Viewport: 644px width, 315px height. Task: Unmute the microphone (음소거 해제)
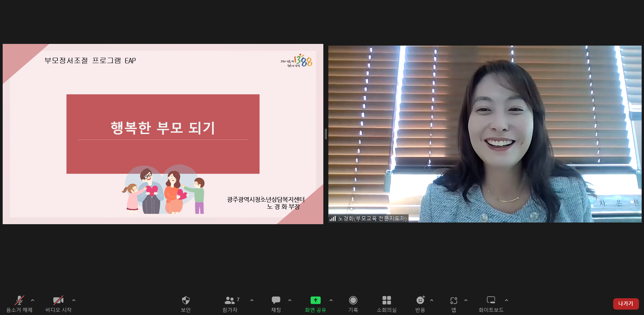pyautogui.click(x=19, y=301)
